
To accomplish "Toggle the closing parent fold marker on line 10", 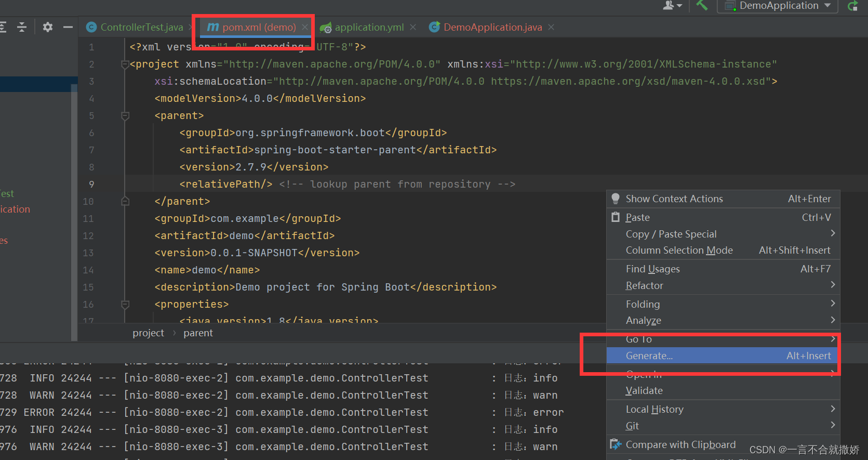I will point(125,201).
